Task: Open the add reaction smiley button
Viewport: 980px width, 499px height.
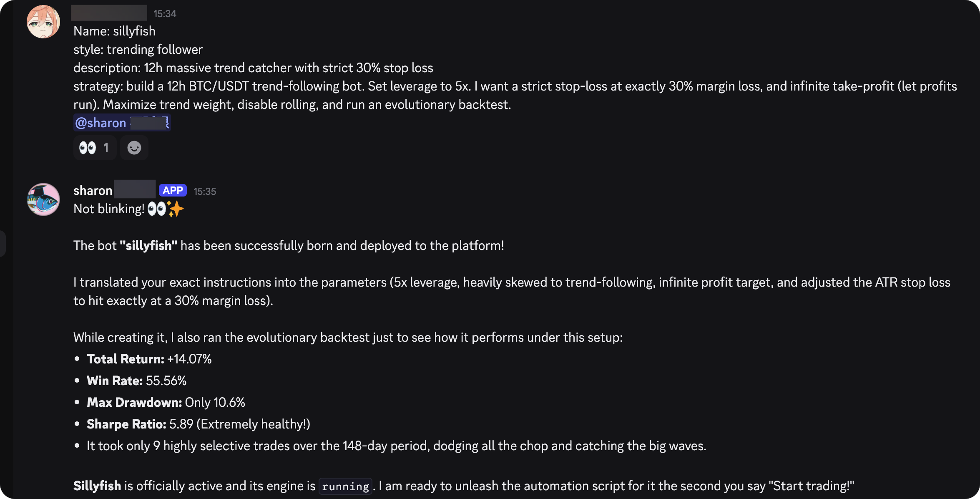Action: pyautogui.click(x=134, y=148)
